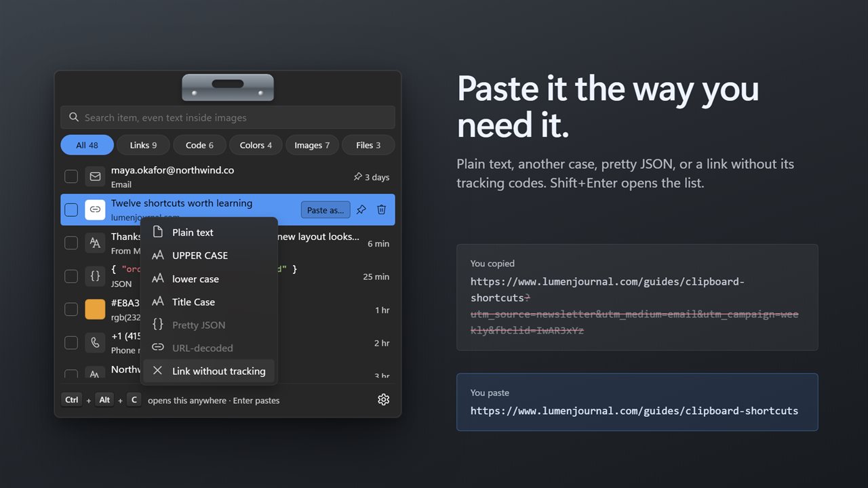Click the C key badge
The height and width of the screenshot is (488, 868).
point(134,400)
